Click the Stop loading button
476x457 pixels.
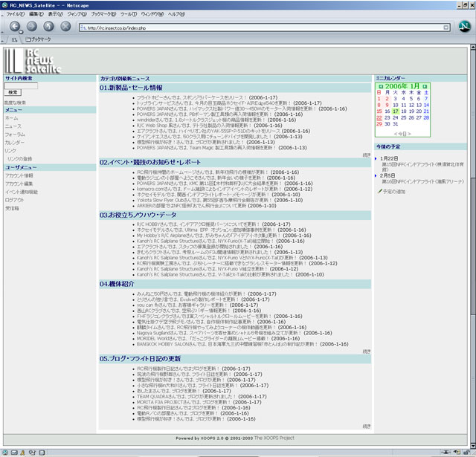pos(66,27)
